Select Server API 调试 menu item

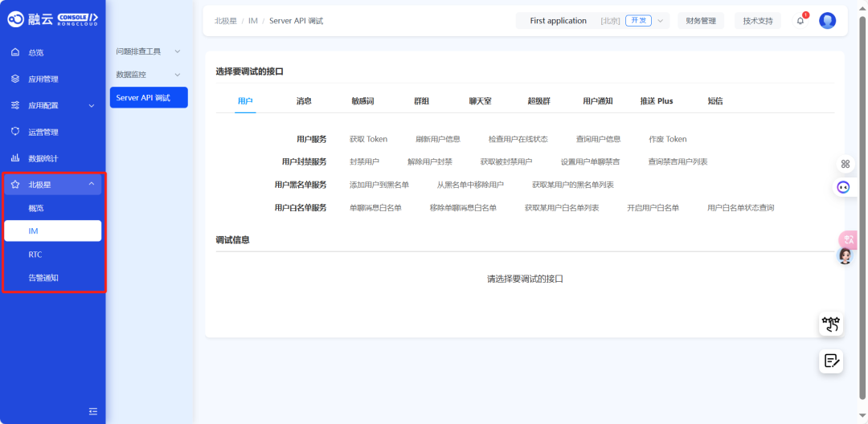click(x=149, y=98)
